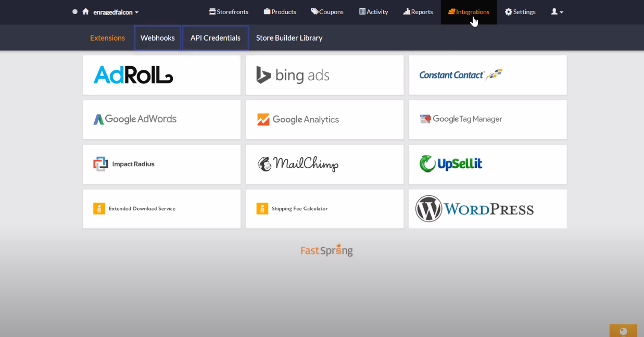Open the Store Builder Library tab
This screenshot has height=337, width=644.
pos(289,38)
